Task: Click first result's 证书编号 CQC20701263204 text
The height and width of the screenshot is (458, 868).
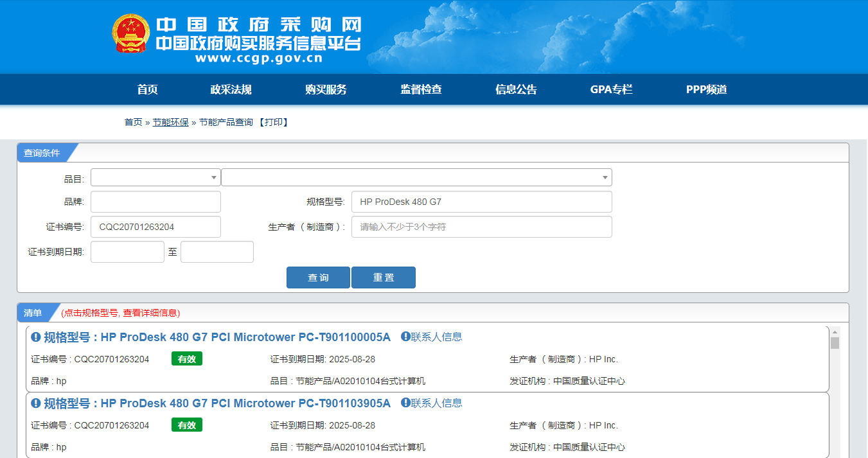Action: [90, 359]
